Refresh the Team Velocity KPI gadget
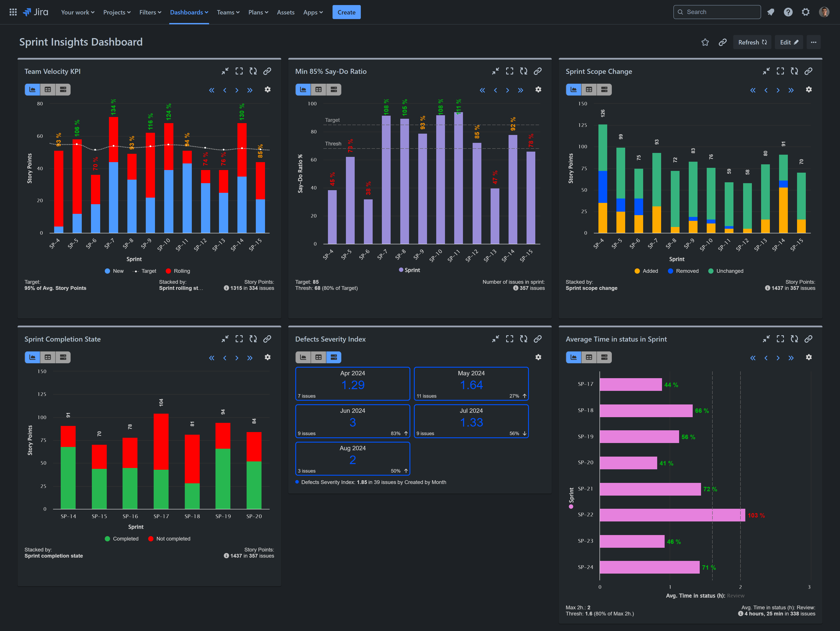 [253, 71]
